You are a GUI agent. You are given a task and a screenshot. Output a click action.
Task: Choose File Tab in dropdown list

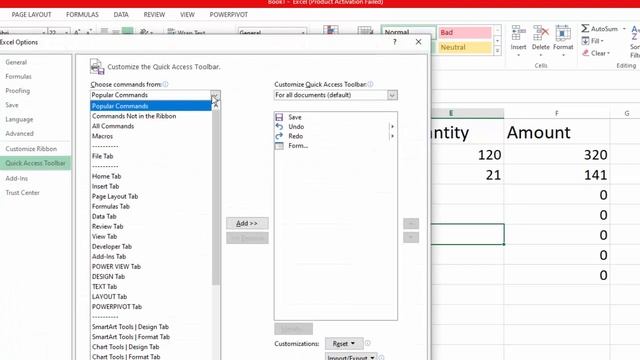click(151, 156)
